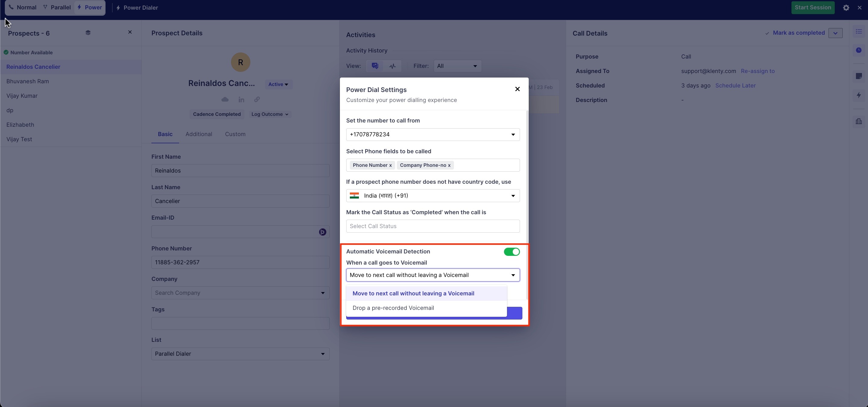This screenshot has width=868, height=407.
Task: Switch to the Parallel dialer tab
Action: (x=57, y=8)
